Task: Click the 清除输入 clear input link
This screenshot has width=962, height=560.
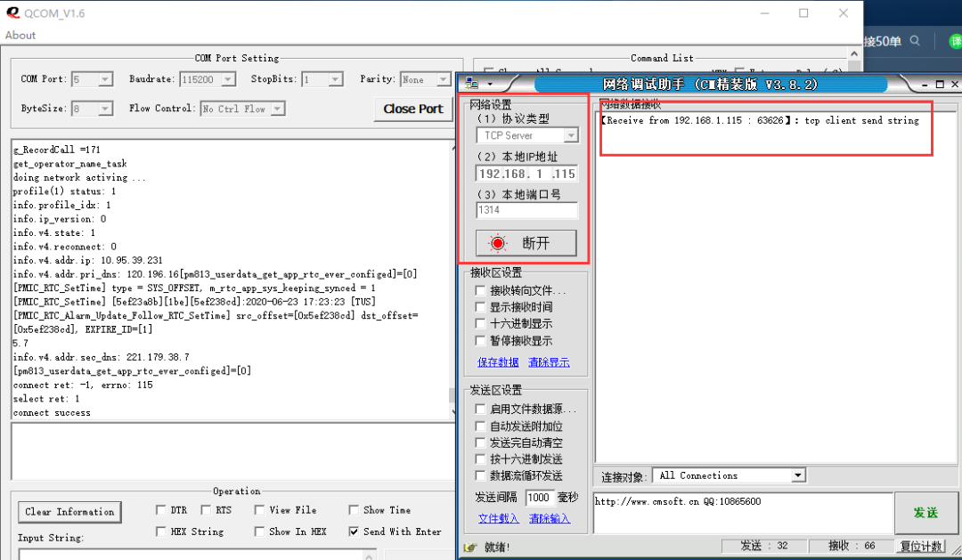Action: coord(549,519)
